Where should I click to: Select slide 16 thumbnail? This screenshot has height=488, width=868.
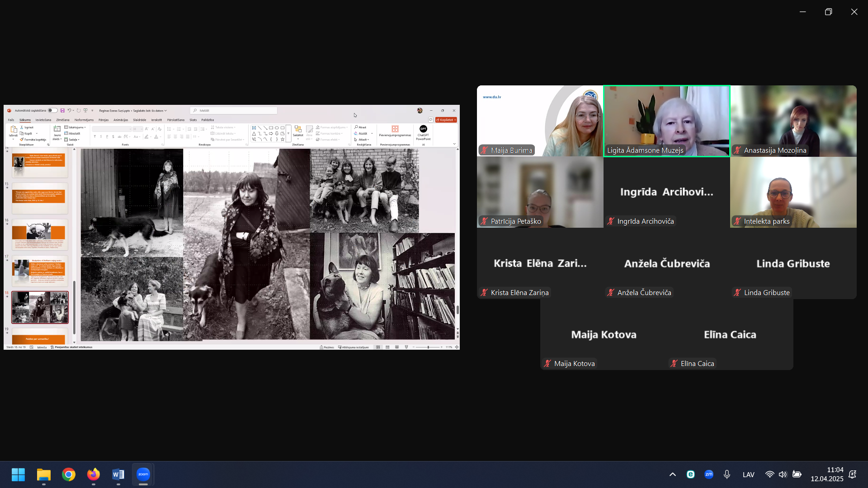40,235
